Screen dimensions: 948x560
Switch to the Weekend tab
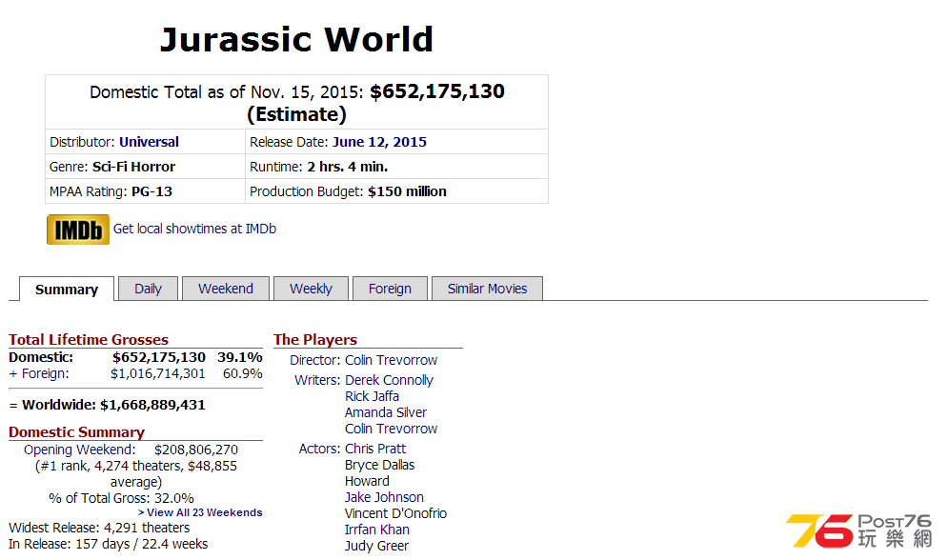click(x=226, y=289)
